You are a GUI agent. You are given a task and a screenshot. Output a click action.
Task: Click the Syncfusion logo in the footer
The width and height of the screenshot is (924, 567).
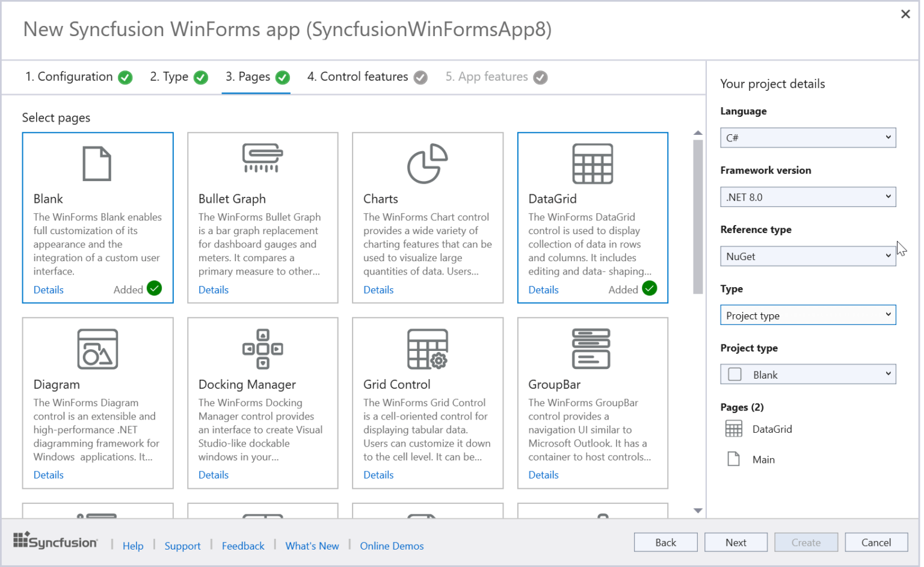[55, 541]
